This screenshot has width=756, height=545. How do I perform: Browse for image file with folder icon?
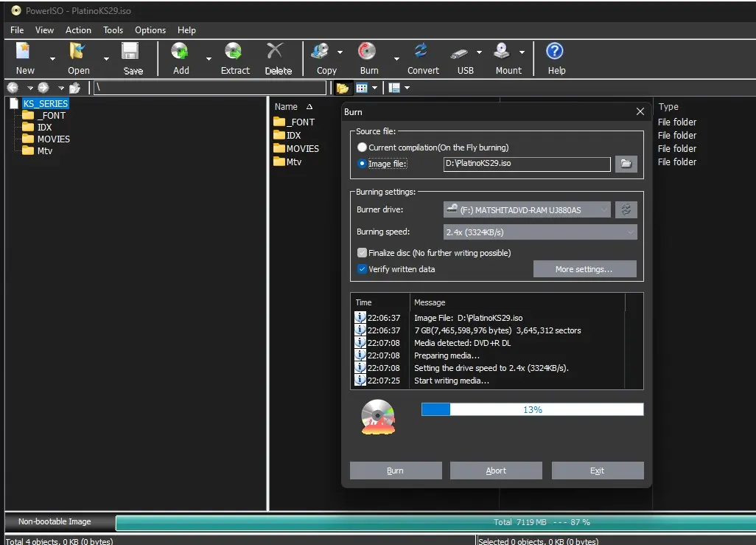[626, 164]
